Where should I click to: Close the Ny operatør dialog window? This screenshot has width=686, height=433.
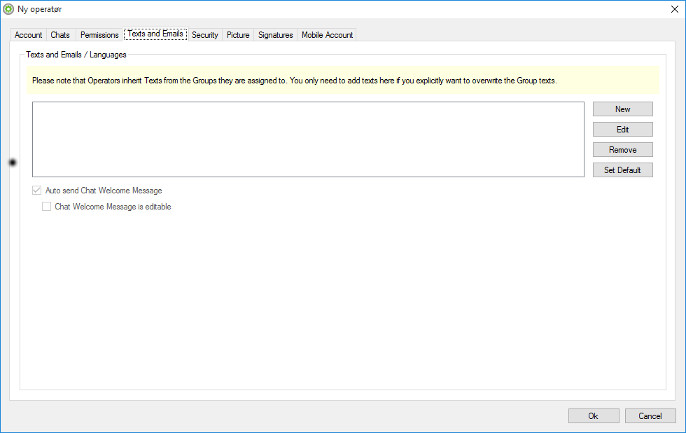pos(674,9)
